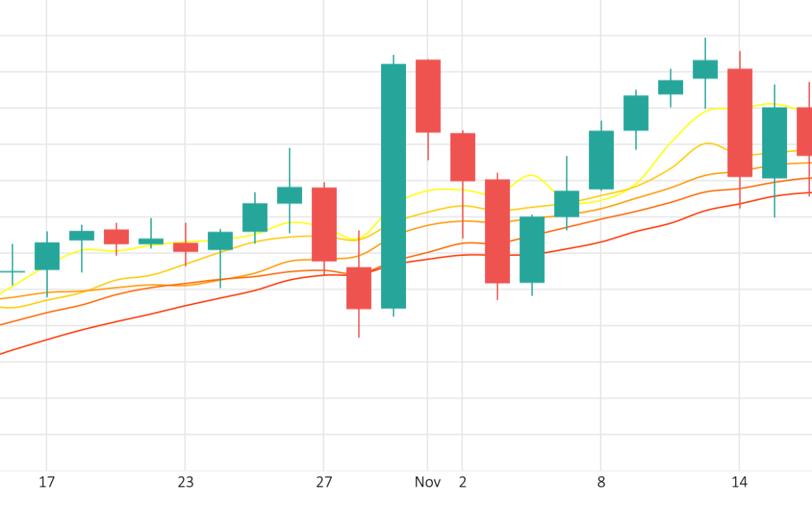The width and height of the screenshot is (812, 506).
Task: Select the green candle just left of the 14 candle
Action: (x=705, y=69)
